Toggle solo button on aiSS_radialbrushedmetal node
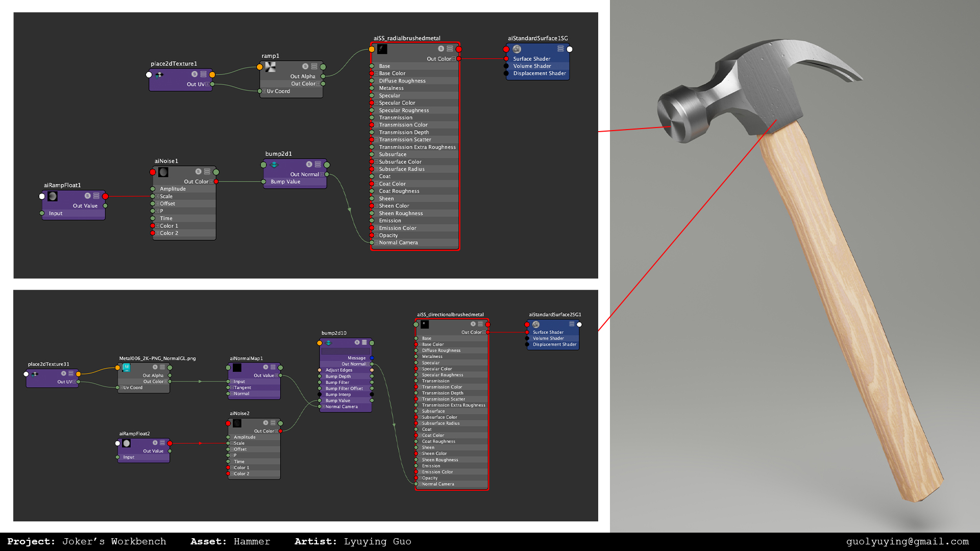Image resolution: width=980 pixels, height=551 pixels. (x=441, y=49)
